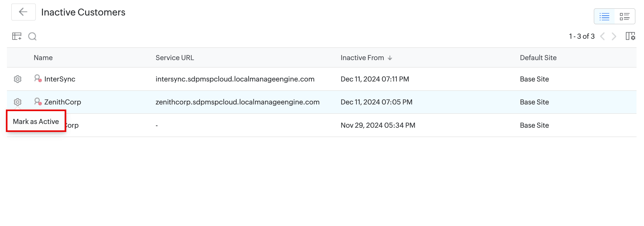The width and height of the screenshot is (644, 226).
Task: Click the back arrow button
Action: point(24,12)
